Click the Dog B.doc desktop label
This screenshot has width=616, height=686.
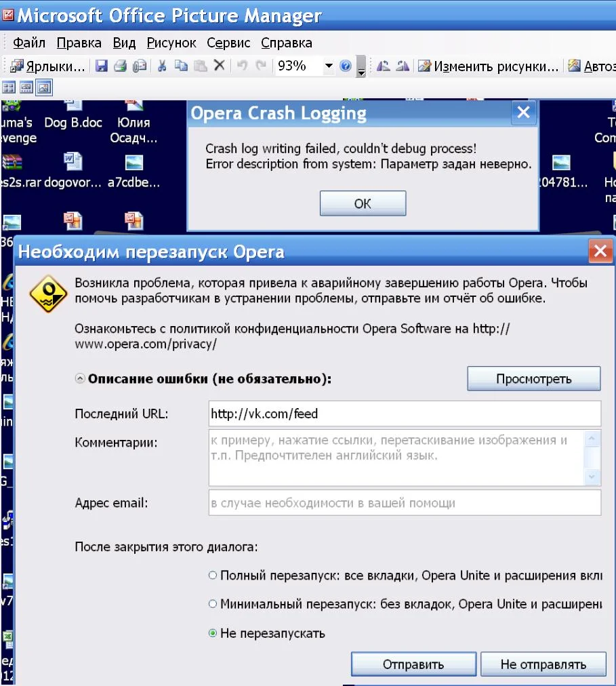73,123
